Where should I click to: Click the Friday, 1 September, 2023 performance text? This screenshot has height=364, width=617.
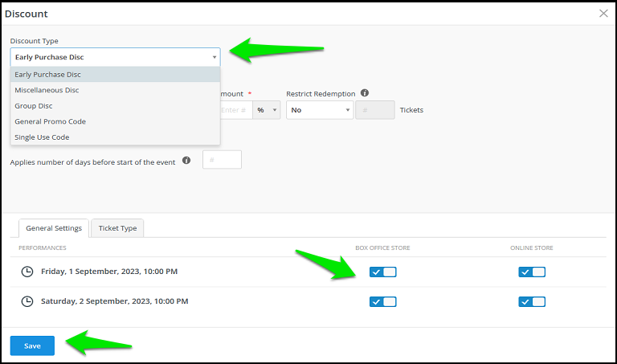click(x=109, y=272)
